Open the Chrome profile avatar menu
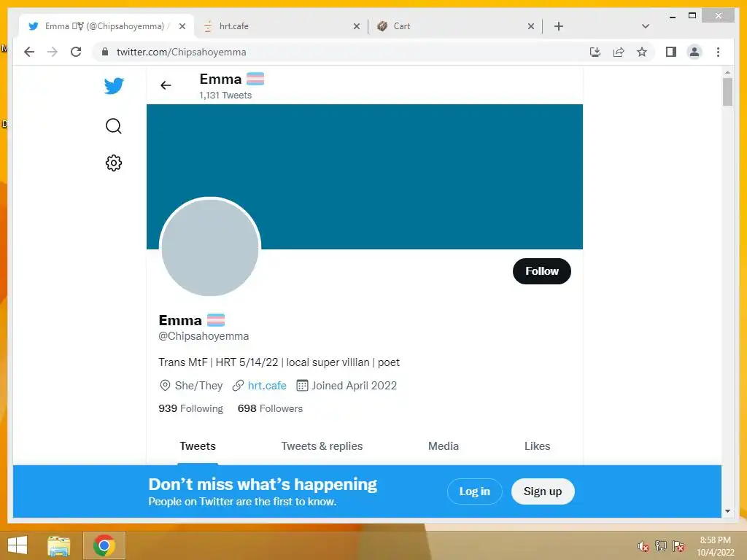 point(694,52)
